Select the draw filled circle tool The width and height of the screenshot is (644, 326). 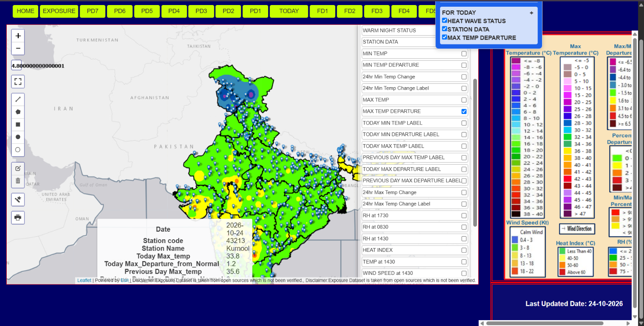point(18,137)
